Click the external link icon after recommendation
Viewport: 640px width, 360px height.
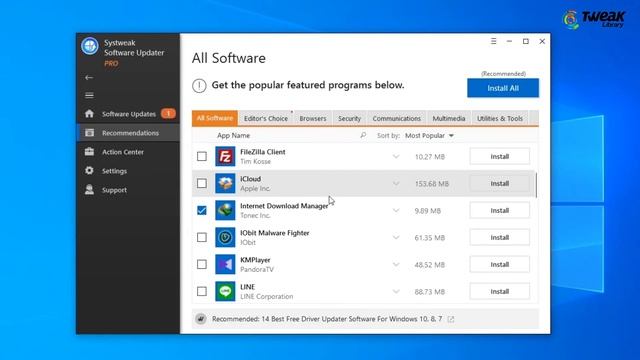tap(451, 319)
